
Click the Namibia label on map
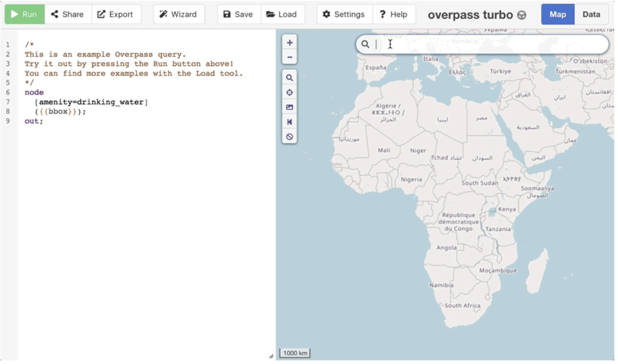pyautogui.click(x=441, y=285)
